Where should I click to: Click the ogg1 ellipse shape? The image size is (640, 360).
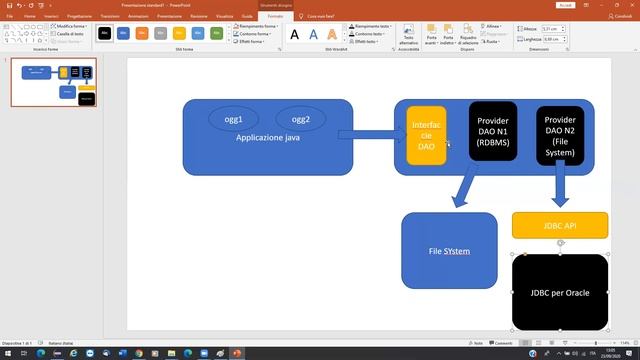point(233,119)
